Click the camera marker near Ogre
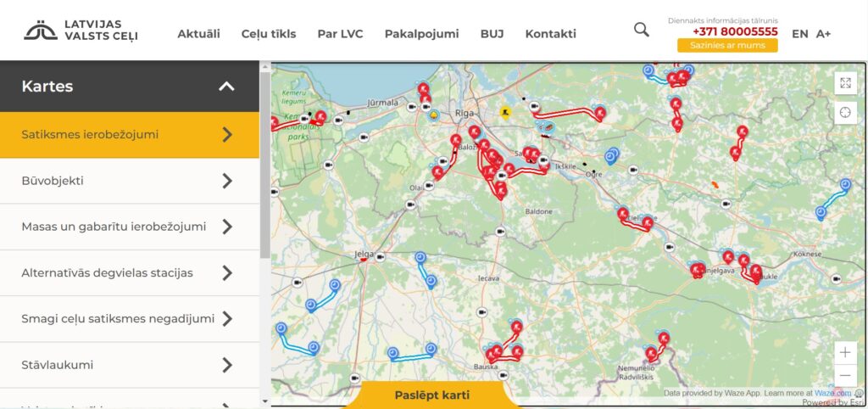 [633, 171]
